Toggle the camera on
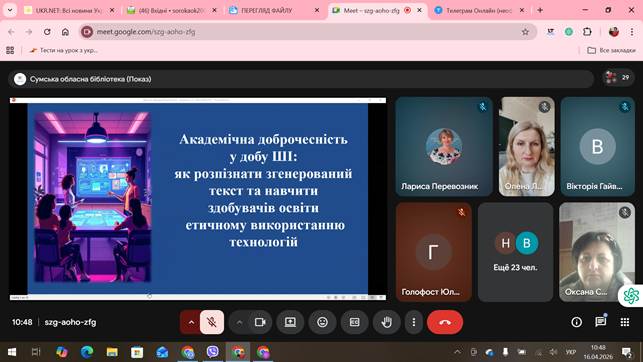 point(260,322)
